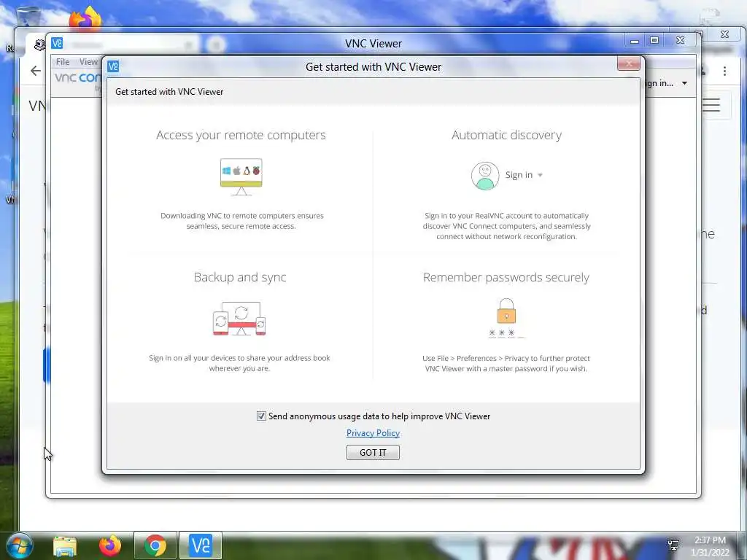The height and width of the screenshot is (560, 747).
Task: Click the Automatic discovery heading
Action: coord(506,135)
